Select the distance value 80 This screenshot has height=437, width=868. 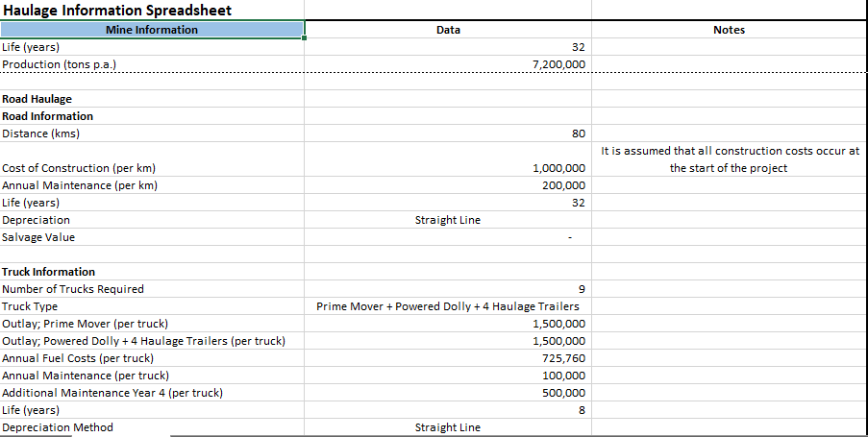(579, 134)
